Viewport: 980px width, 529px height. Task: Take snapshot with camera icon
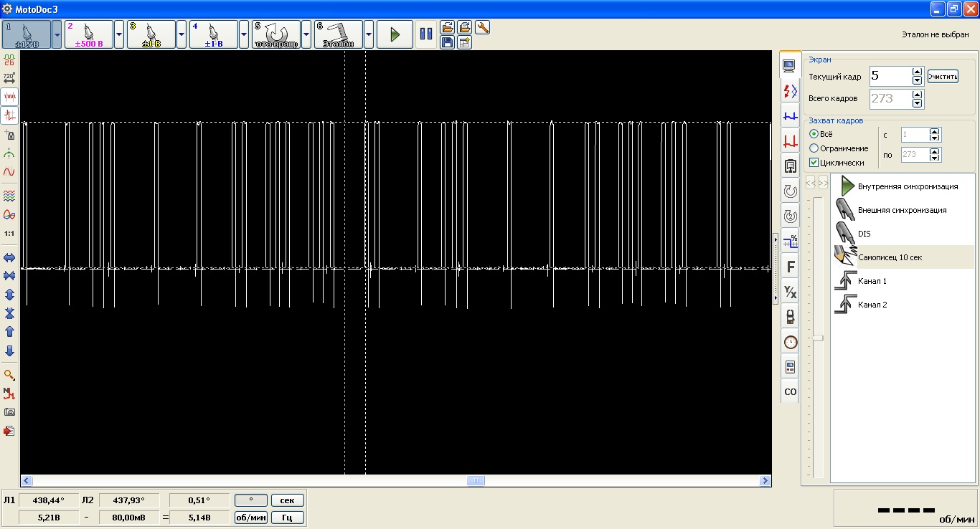tap(9, 412)
